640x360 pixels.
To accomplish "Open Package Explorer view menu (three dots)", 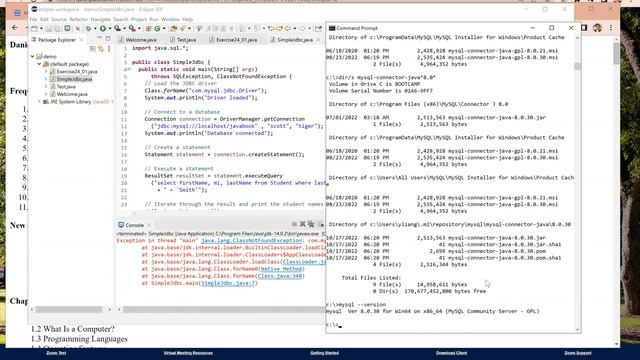I will (x=109, y=49).
